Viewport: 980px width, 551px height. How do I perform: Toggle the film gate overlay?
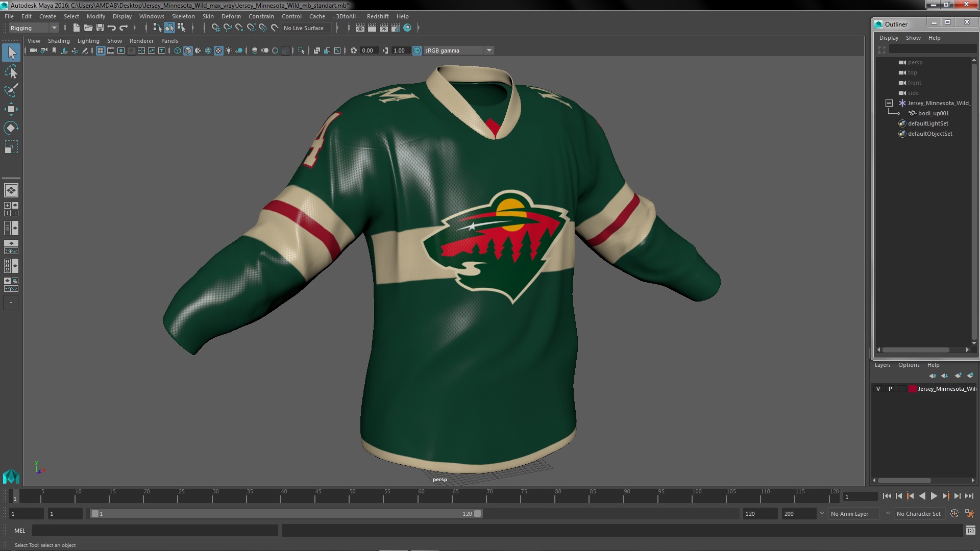111,51
